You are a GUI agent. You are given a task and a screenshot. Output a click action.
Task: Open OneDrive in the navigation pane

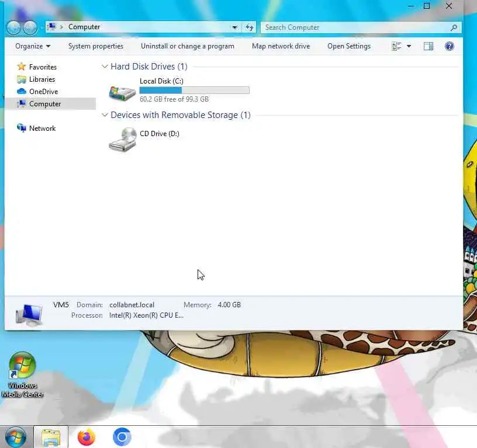43,92
